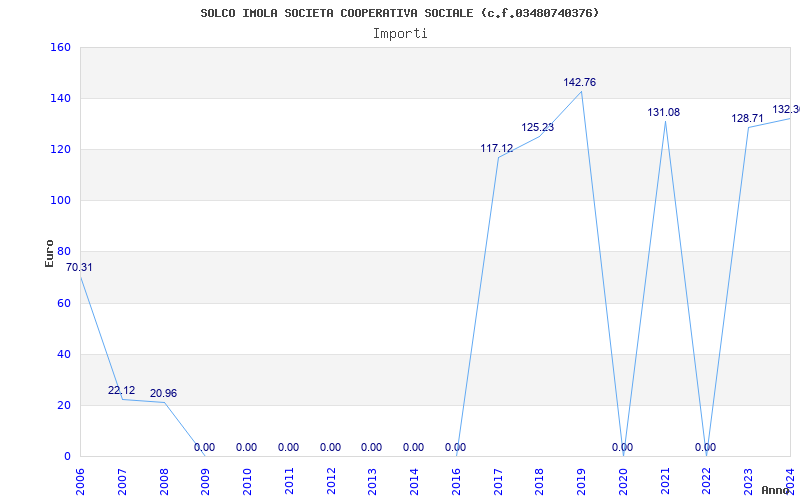Click the 2011 x-axis year label
The image size is (800, 500).
(x=289, y=481)
